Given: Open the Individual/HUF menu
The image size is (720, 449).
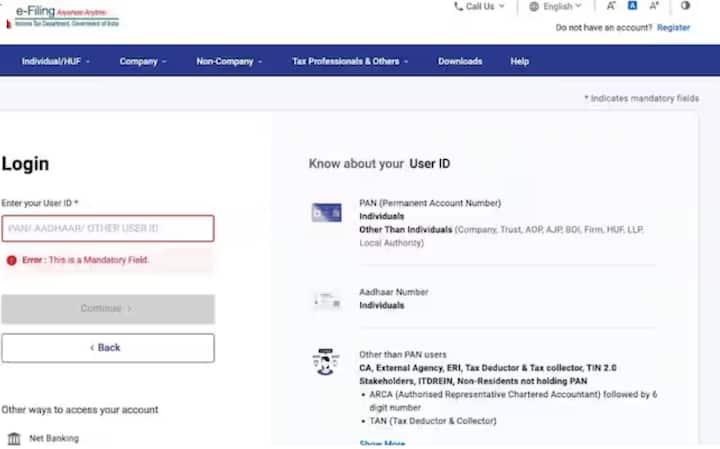Looking at the screenshot, I should (56, 61).
